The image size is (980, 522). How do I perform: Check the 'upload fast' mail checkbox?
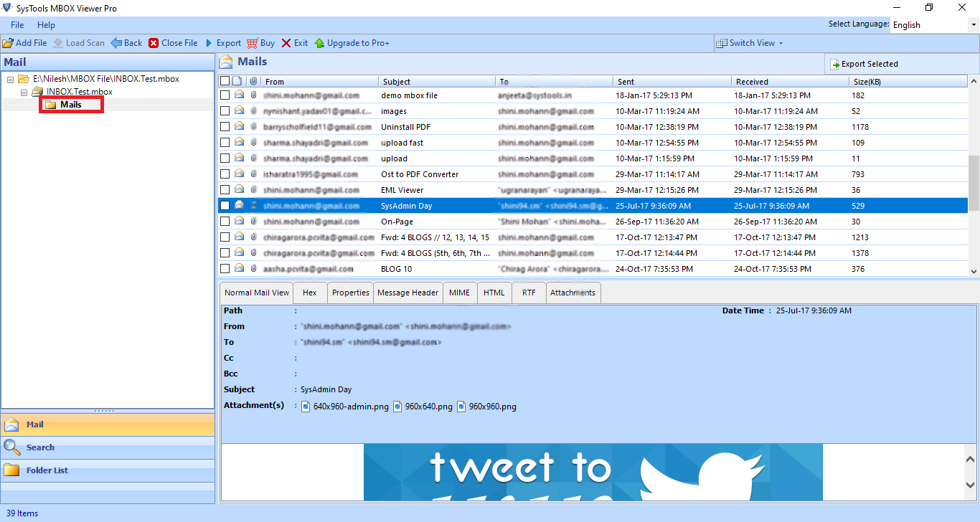225,142
